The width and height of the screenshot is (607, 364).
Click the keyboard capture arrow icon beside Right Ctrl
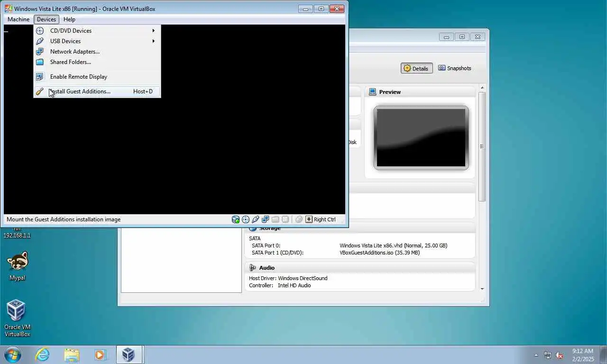[309, 219]
